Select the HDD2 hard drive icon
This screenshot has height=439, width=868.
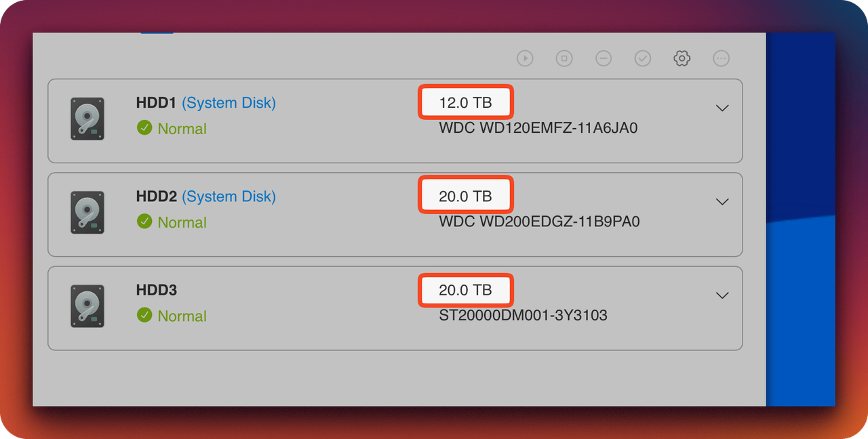click(x=87, y=212)
